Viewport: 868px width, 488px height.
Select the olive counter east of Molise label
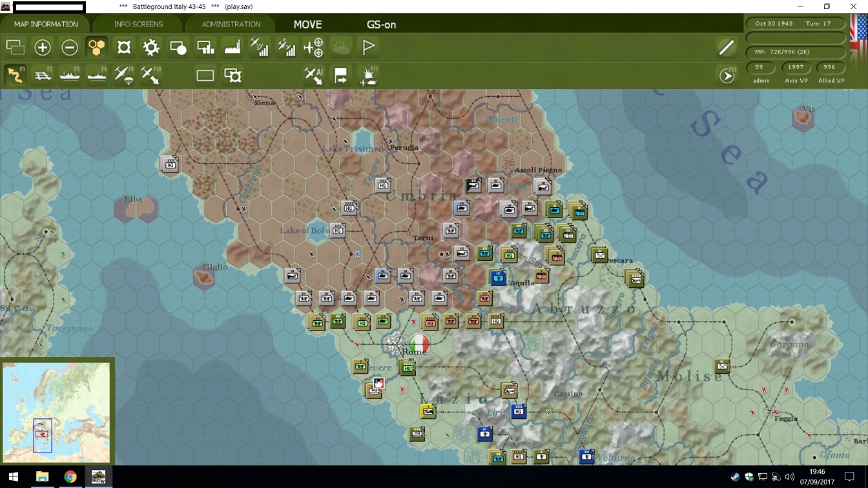tap(723, 366)
